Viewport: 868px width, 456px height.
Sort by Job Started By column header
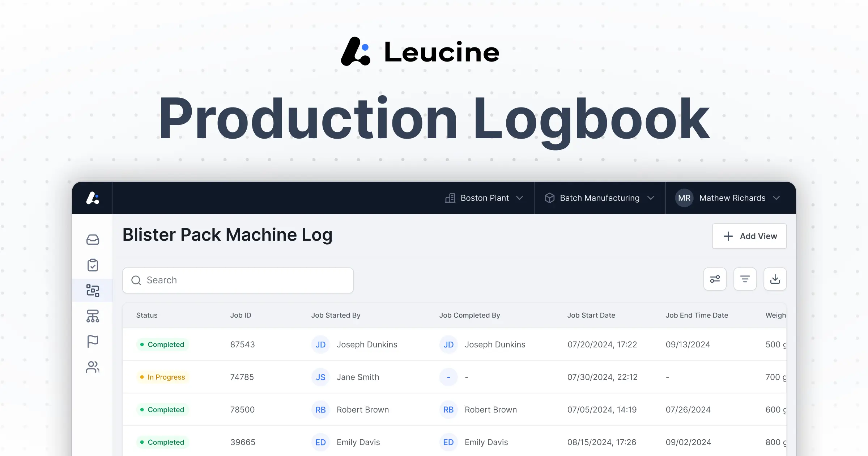pyautogui.click(x=336, y=315)
